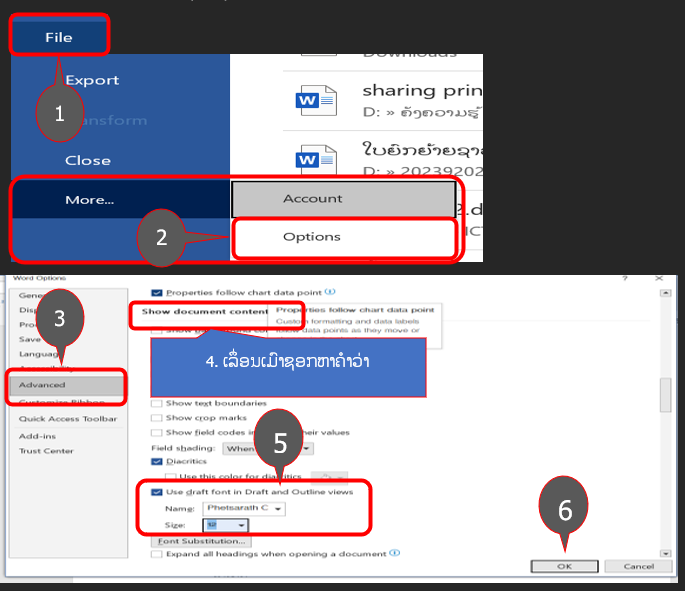Image resolution: width=685 pixels, height=591 pixels.
Task: Click OK to confirm Word Options
Action: pyautogui.click(x=564, y=566)
